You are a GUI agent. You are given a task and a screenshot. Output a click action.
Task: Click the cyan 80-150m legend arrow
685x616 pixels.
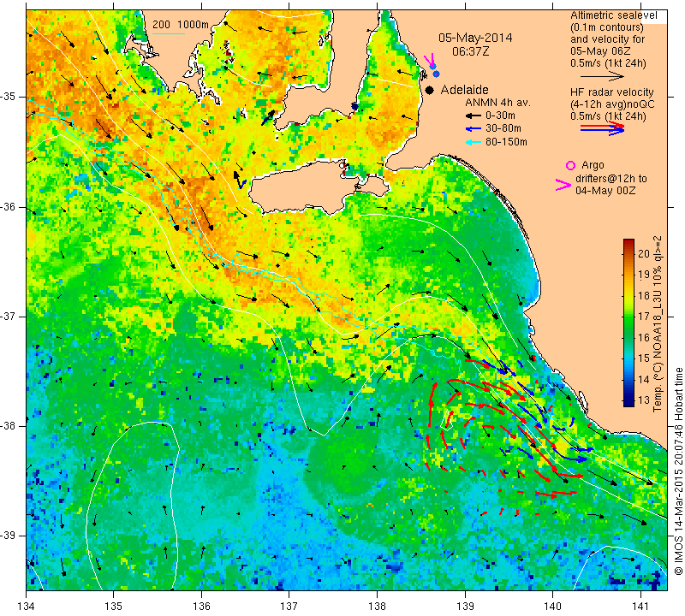473,142
